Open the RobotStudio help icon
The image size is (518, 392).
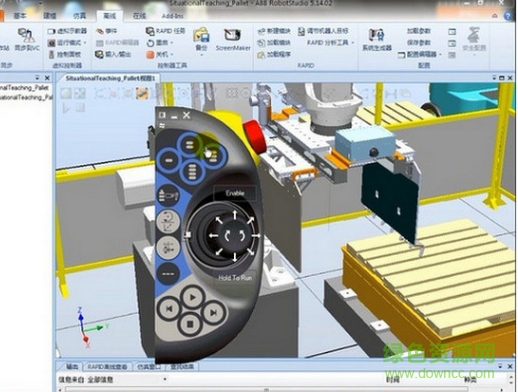click(508, 16)
